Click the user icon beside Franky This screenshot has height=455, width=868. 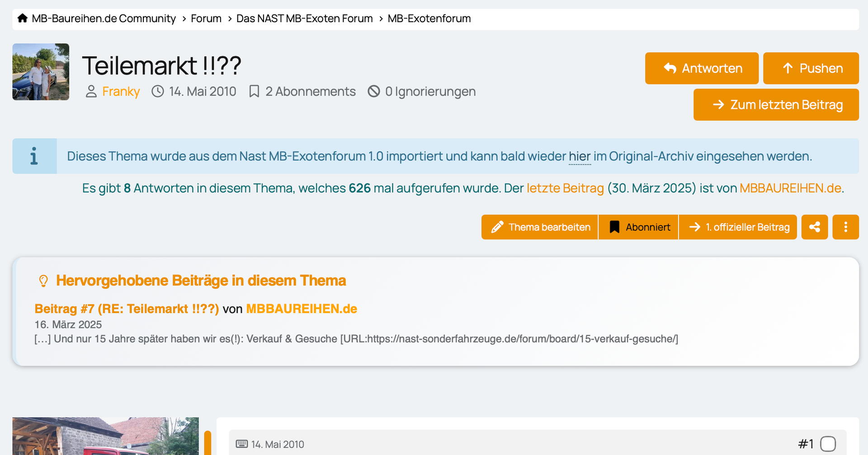(x=91, y=92)
